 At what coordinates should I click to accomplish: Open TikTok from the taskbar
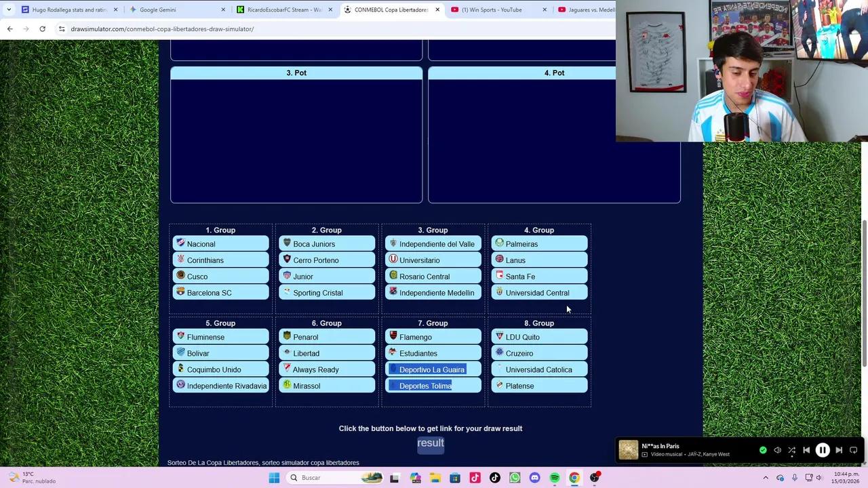(494, 478)
